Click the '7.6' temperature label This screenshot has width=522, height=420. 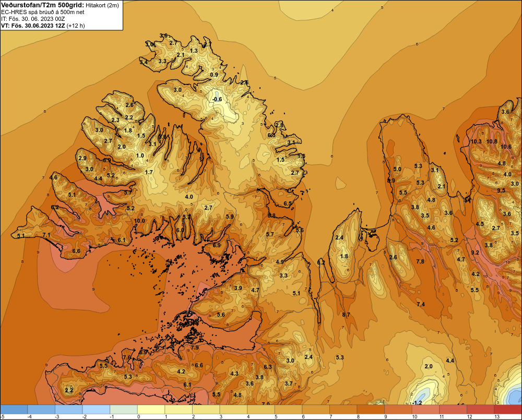[127, 357]
